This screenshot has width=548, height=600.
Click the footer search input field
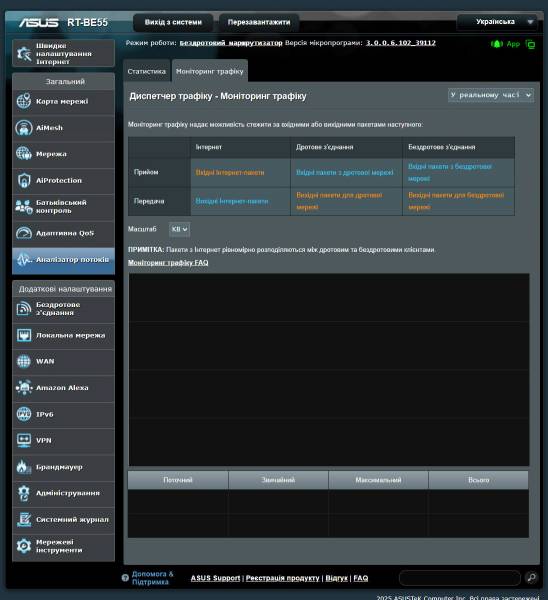coord(460,578)
